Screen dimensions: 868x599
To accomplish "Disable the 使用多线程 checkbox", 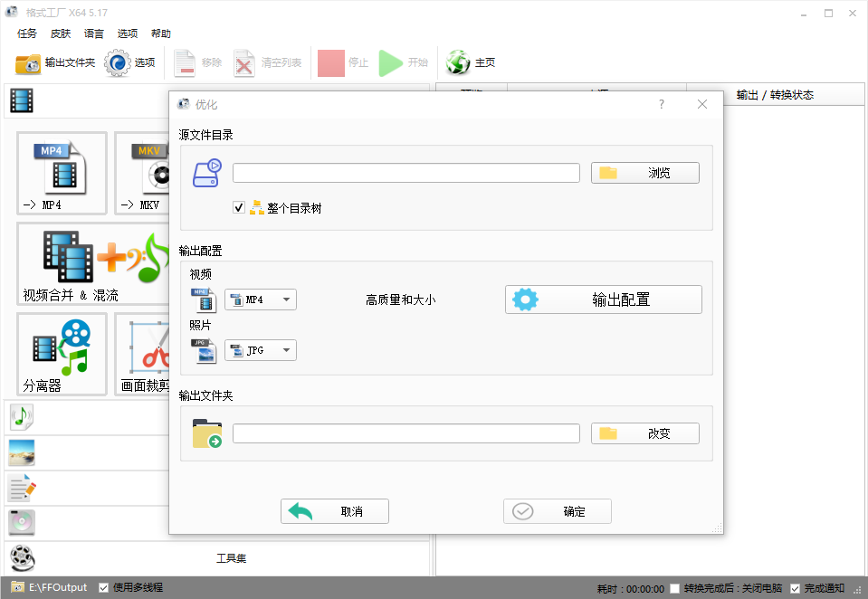I will pos(103,586).
